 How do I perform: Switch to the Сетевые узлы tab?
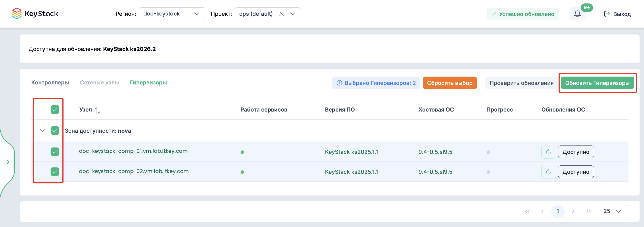click(99, 82)
